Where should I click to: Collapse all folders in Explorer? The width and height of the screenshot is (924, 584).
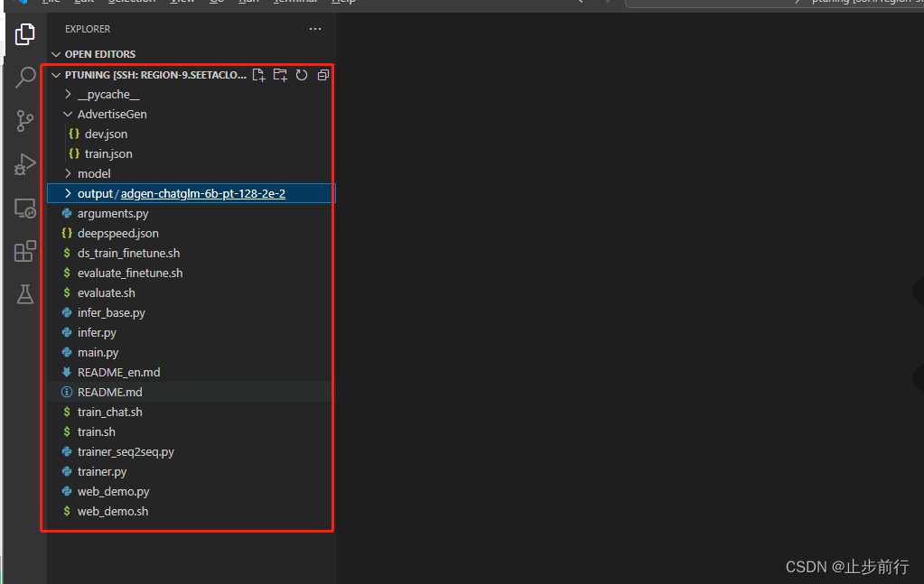[323, 75]
